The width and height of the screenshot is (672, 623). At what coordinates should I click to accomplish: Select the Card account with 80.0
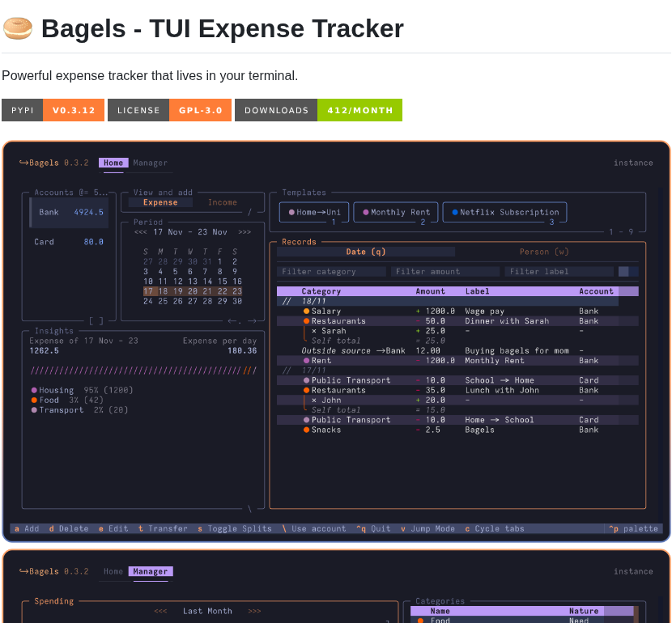tap(69, 242)
